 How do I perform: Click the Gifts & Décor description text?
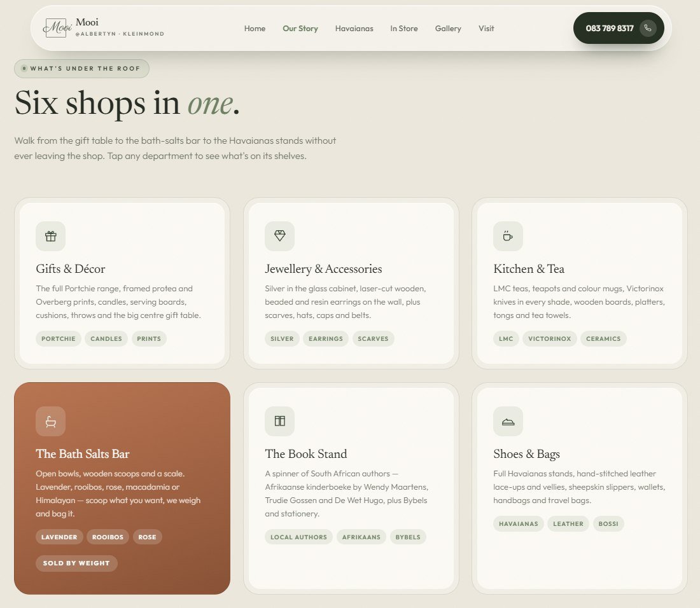coord(118,302)
